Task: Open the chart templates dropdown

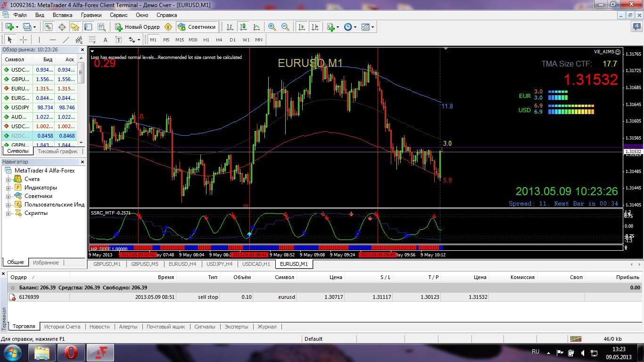Action: point(368,27)
